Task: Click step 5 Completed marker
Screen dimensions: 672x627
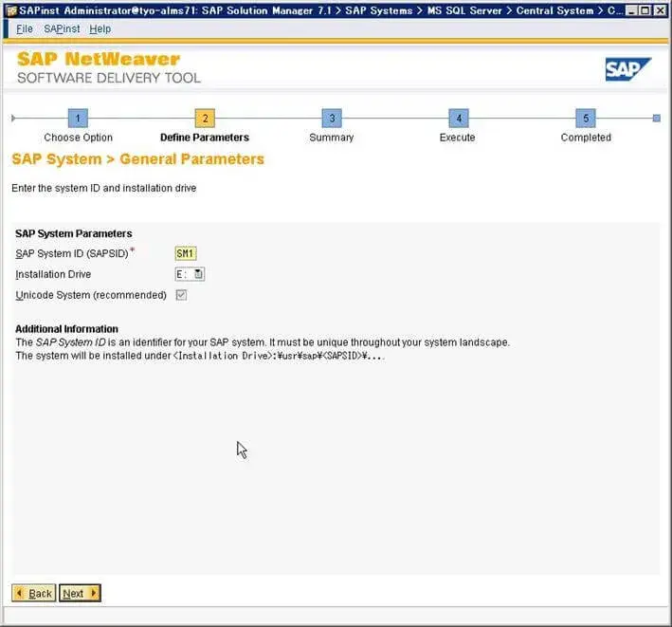Action: click(x=586, y=118)
